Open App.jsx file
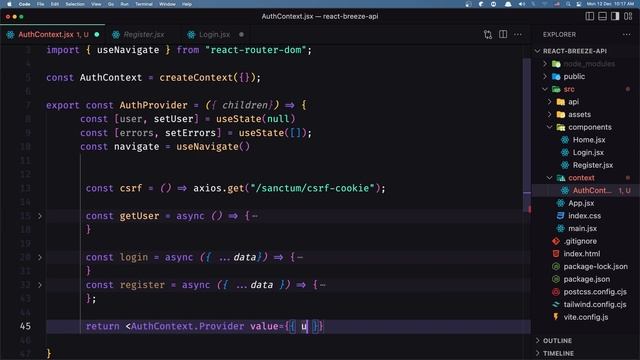This screenshot has height=360, width=640. [581, 203]
